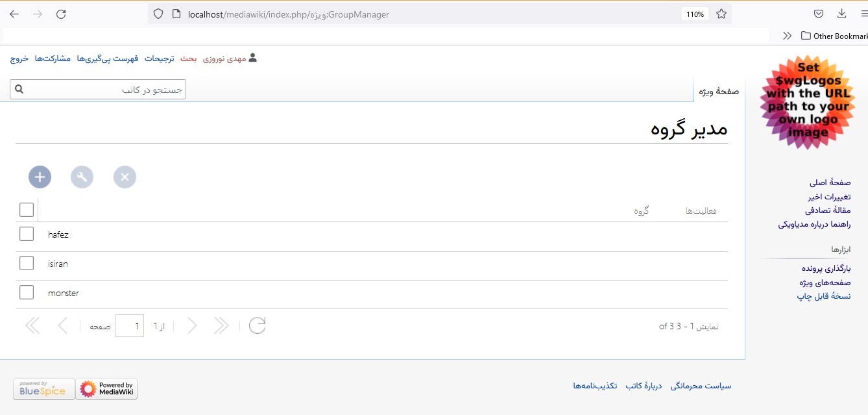Click the page number input box

(130, 325)
